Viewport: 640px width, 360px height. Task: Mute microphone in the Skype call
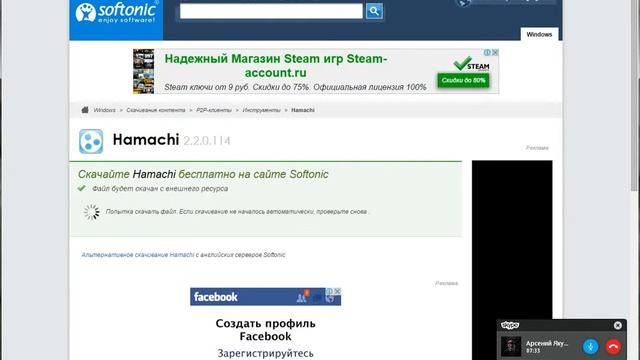click(590, 347)
